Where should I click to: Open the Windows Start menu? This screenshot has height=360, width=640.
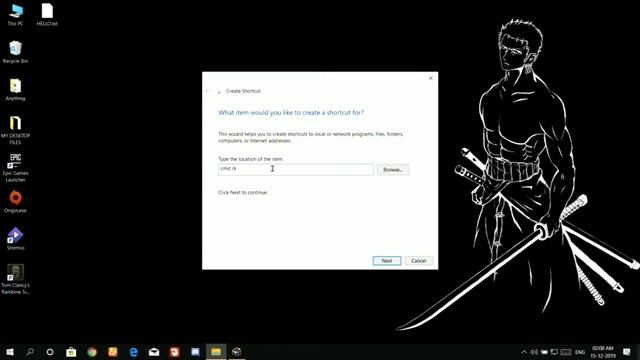(x=10, y=352)
